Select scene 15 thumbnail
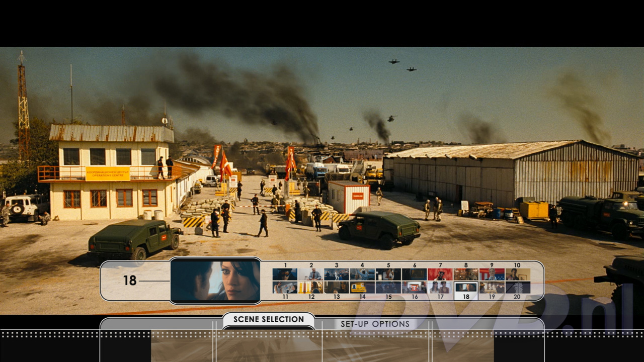 coord(388,287)
